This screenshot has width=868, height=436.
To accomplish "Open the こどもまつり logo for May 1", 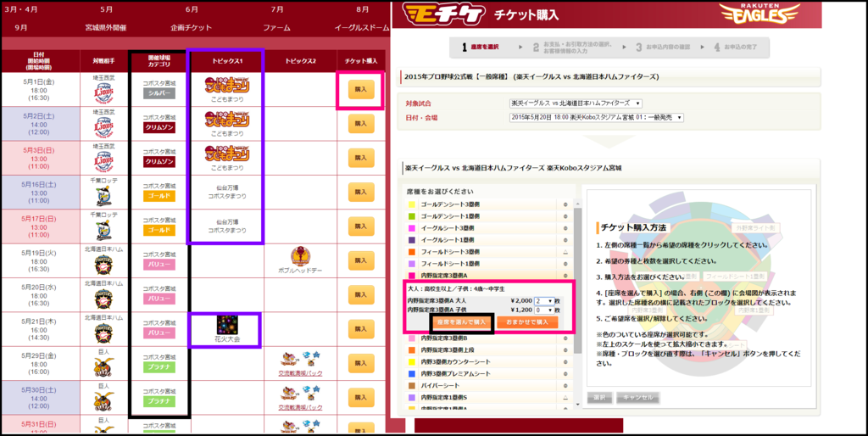I will tap(227, 86).
